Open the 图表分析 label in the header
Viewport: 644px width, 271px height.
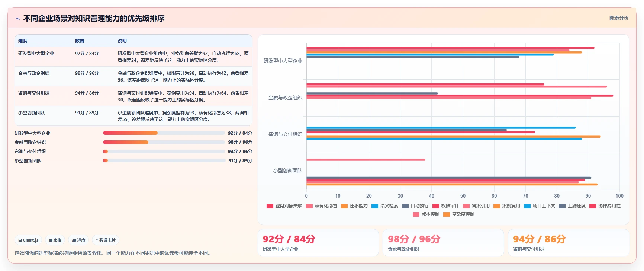pos(619,18)
